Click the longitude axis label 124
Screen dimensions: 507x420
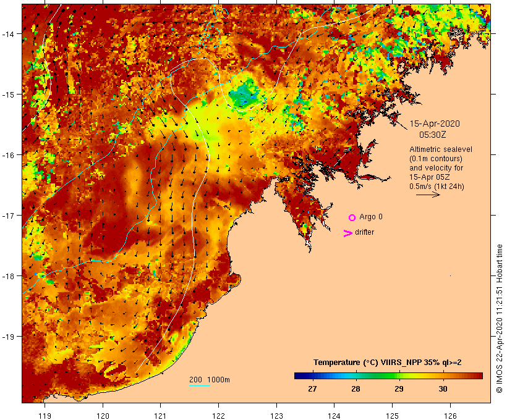[x=334, y=416]
